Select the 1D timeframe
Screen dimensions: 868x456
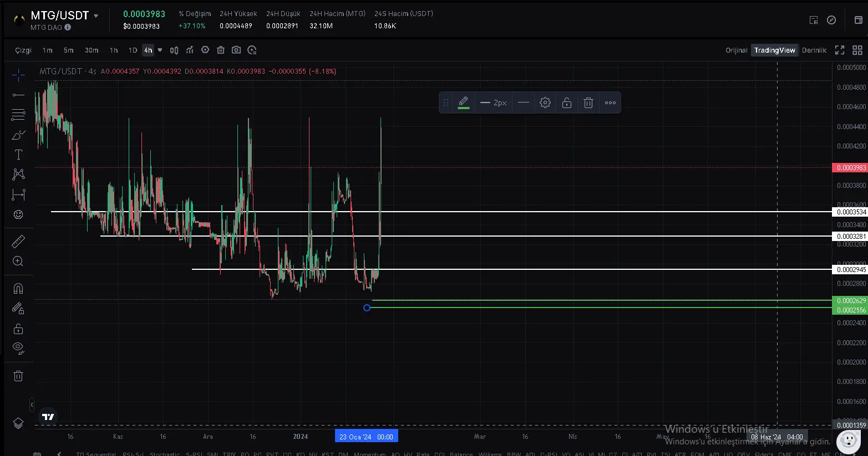click(133, 50)
